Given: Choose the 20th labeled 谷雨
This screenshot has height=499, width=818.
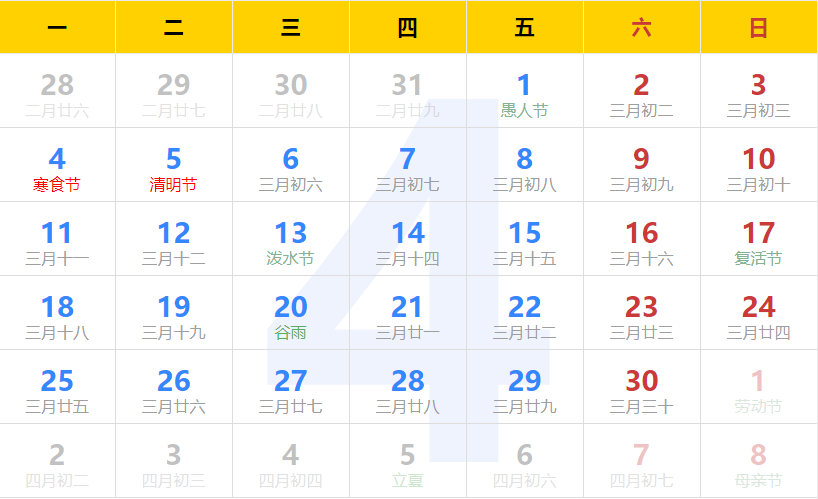Looking at the screenshot, I should point(291,314).
